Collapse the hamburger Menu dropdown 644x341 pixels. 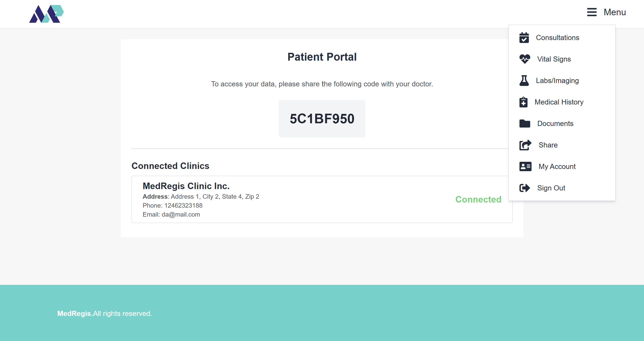606,12
